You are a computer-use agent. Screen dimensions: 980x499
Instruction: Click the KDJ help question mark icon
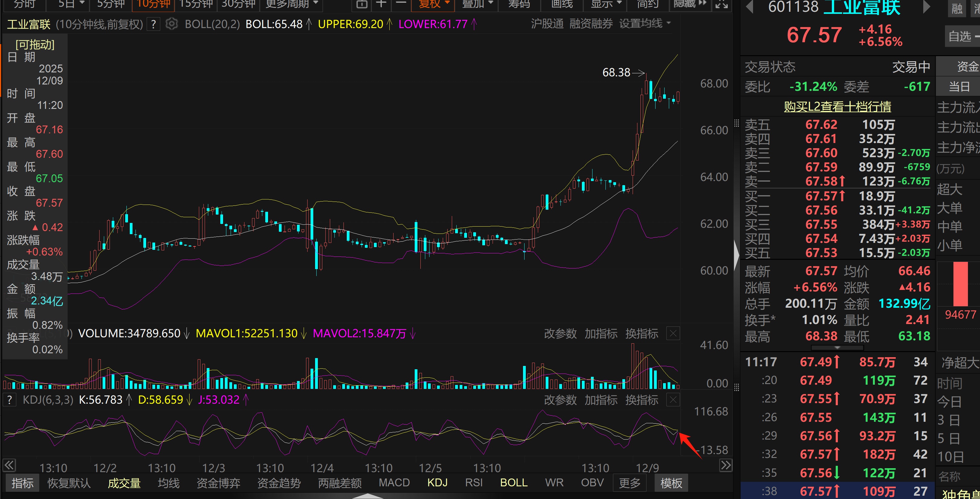pyautogui.click(x=10, y=400)
